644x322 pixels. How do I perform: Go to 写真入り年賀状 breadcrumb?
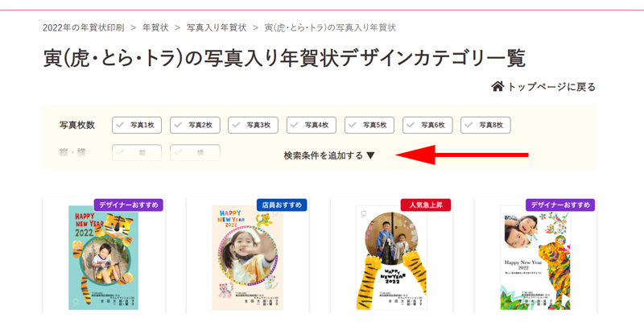(x=217, y=28)
